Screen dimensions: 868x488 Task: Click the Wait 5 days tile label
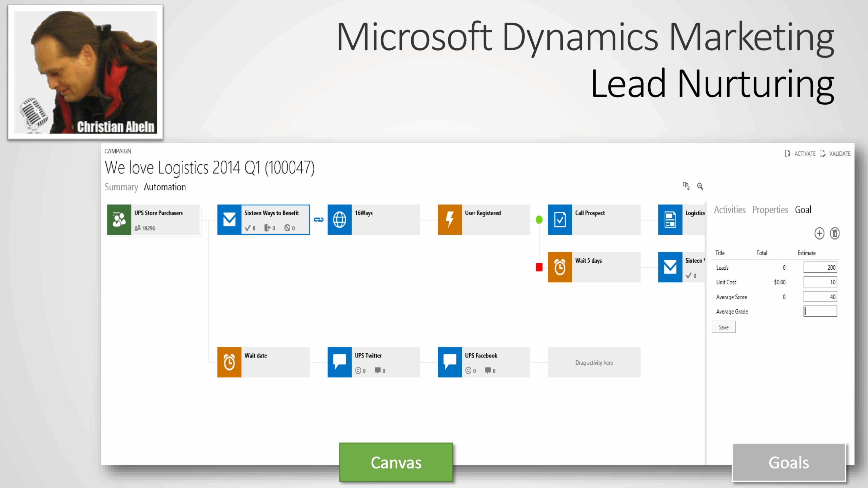(x=588, y=260)
